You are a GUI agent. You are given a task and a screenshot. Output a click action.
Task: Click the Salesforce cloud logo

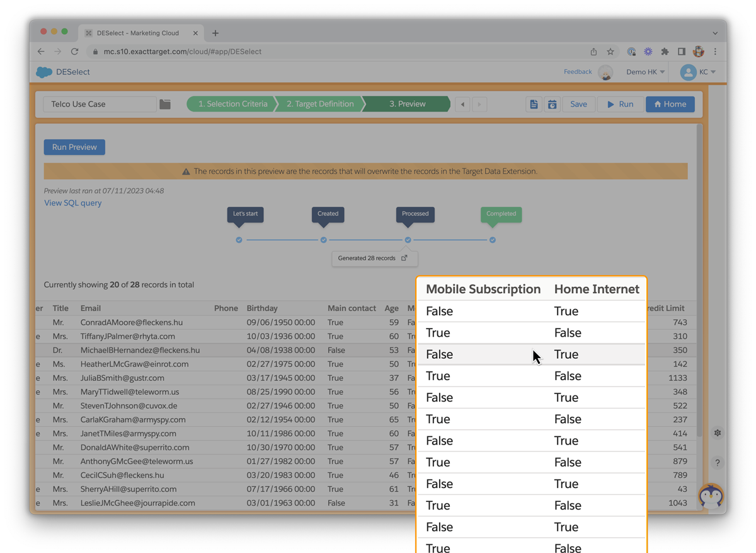point(44,72)
